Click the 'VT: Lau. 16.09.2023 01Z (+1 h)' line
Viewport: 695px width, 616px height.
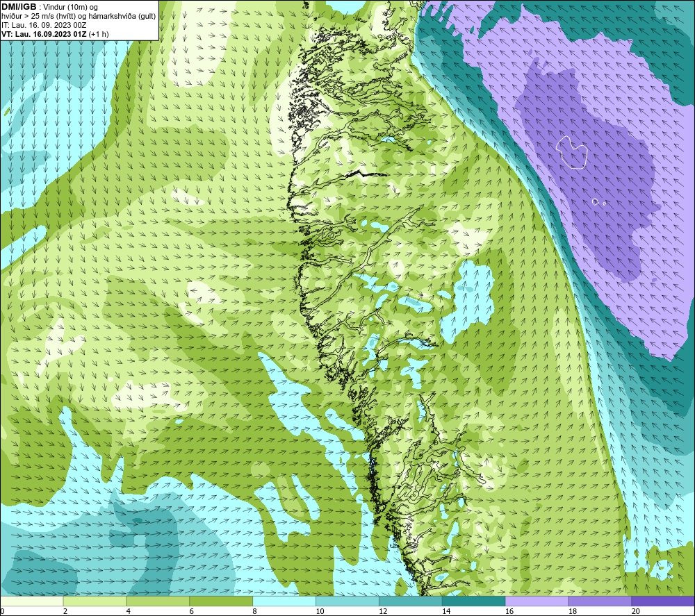point(55,34)
